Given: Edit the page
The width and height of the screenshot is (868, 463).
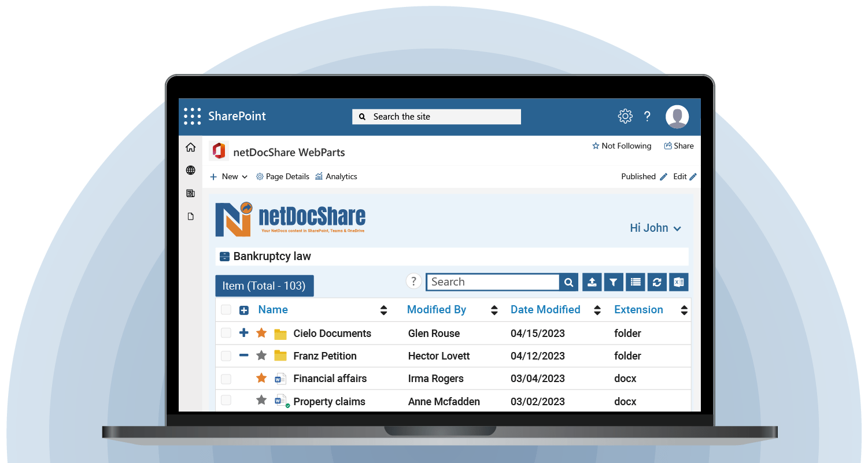Looking at the screenshot, I should pos(685,176).
